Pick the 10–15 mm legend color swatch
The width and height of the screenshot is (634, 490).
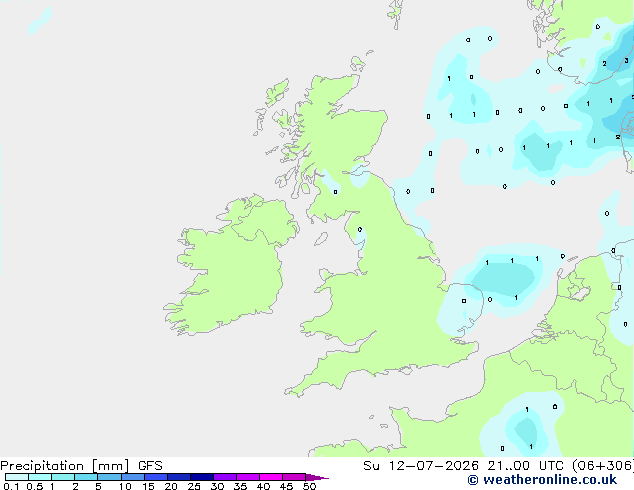point(133,477)
